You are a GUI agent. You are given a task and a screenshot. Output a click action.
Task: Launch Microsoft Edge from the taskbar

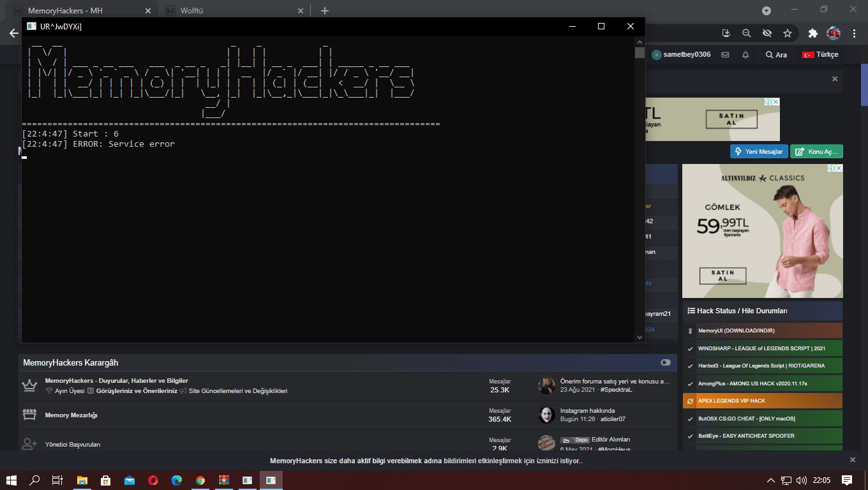pos(177,480)
